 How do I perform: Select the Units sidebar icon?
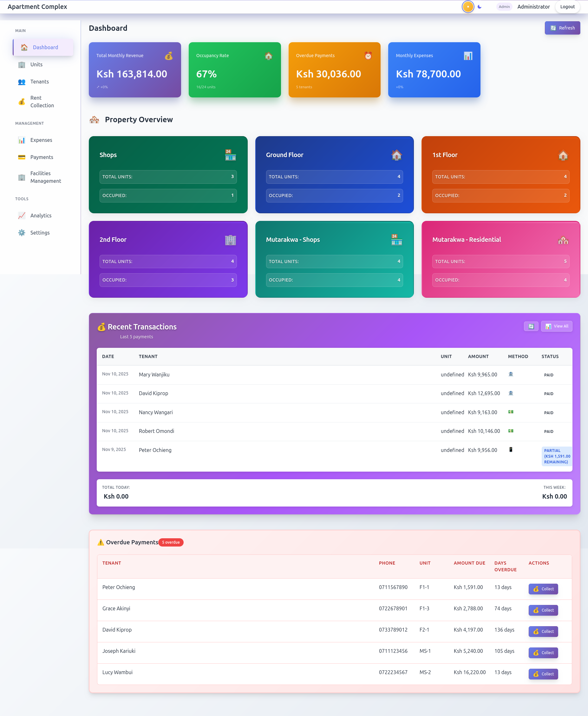point(21,65)
